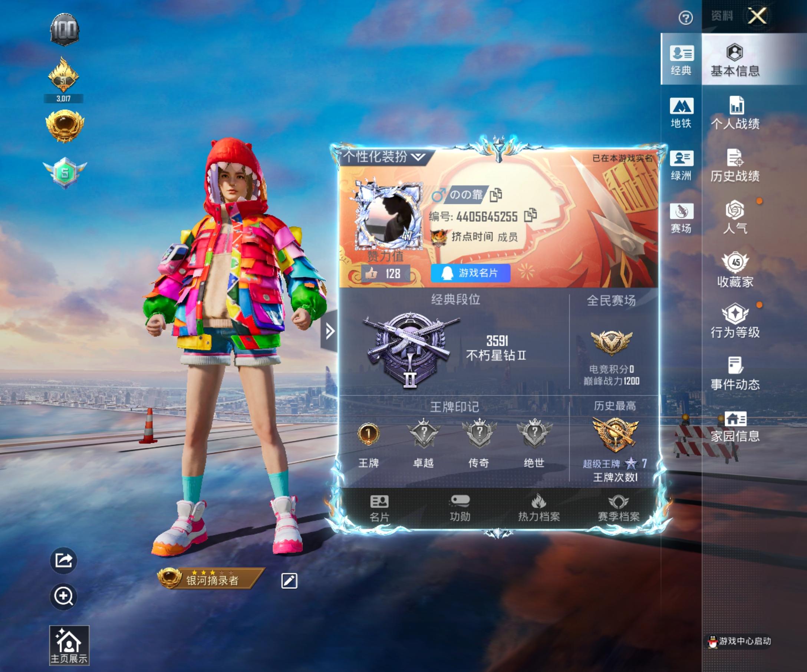Select the 绿洲 mode tab
Image resolution: width=807 pixels, height=672 pixels.
pyautogui.click(x=681, y=165)
